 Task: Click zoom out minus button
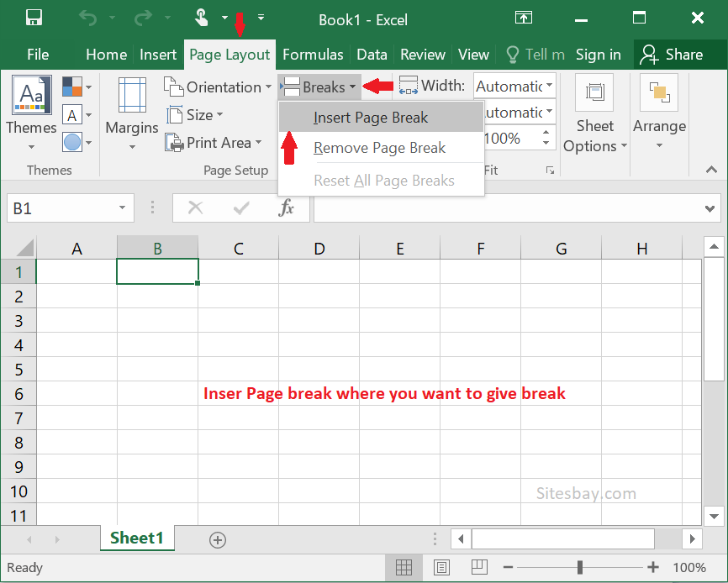coord(508,567)
